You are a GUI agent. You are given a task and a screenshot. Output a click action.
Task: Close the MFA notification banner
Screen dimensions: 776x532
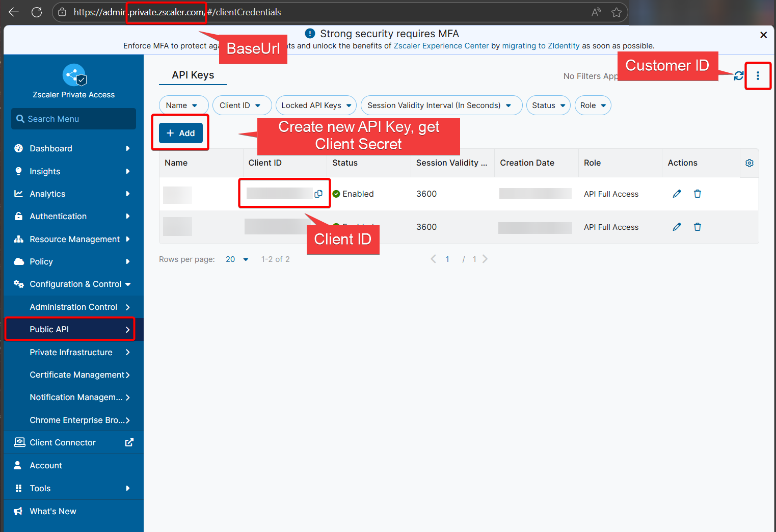(x=763, y=35)
